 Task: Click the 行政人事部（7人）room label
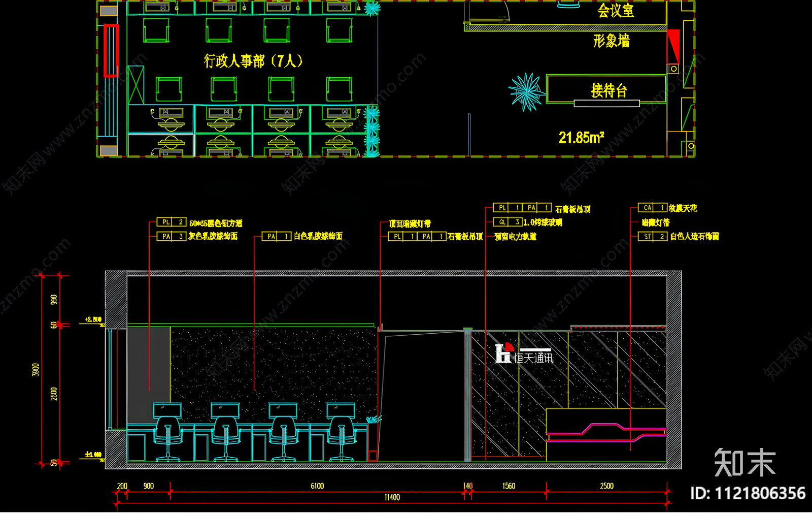pyautogui.click(x=253, y=61)
